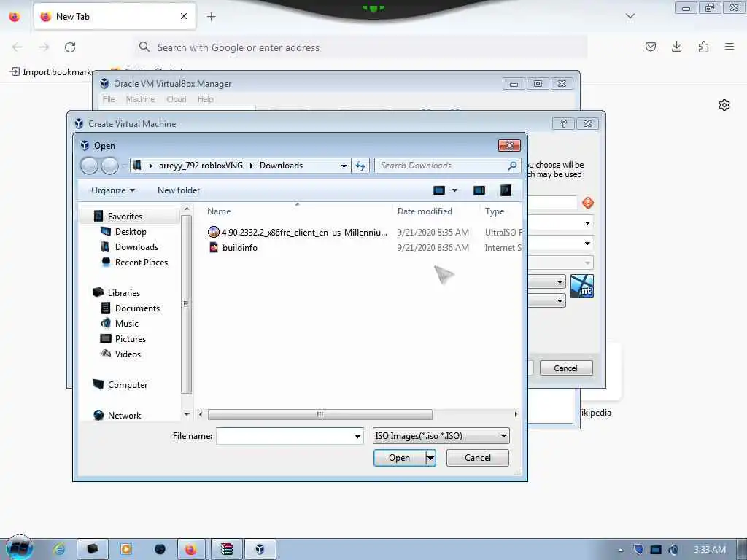Toggle the preview pane icon
Viewport: 747px width, 560px height.
click(479, 190)
